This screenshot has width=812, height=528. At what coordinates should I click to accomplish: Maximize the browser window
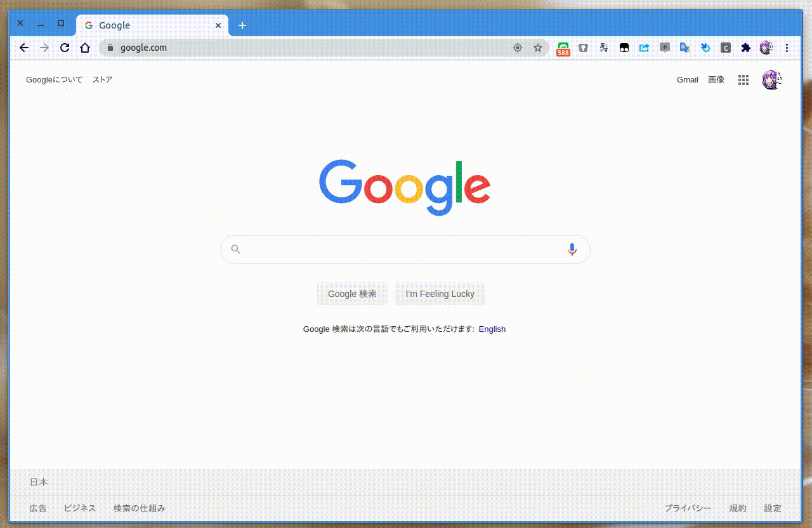pos(61,23)
